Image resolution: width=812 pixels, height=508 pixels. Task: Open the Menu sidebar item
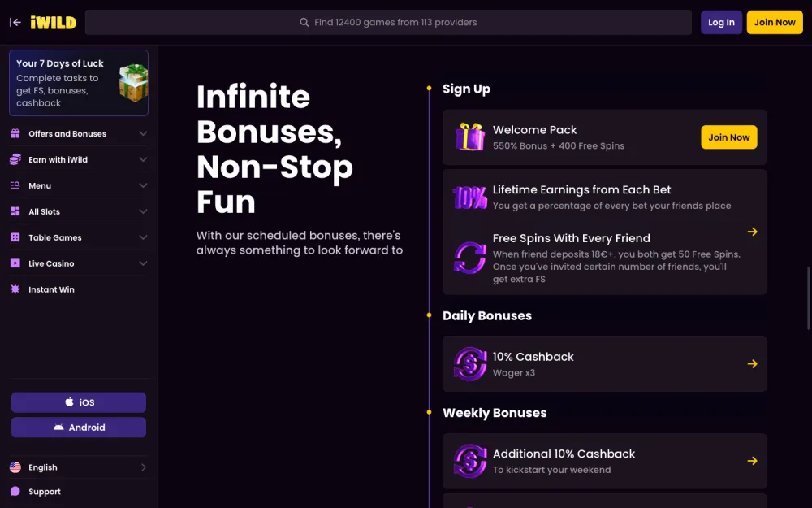pyautogui.click(x=79, y=185)
